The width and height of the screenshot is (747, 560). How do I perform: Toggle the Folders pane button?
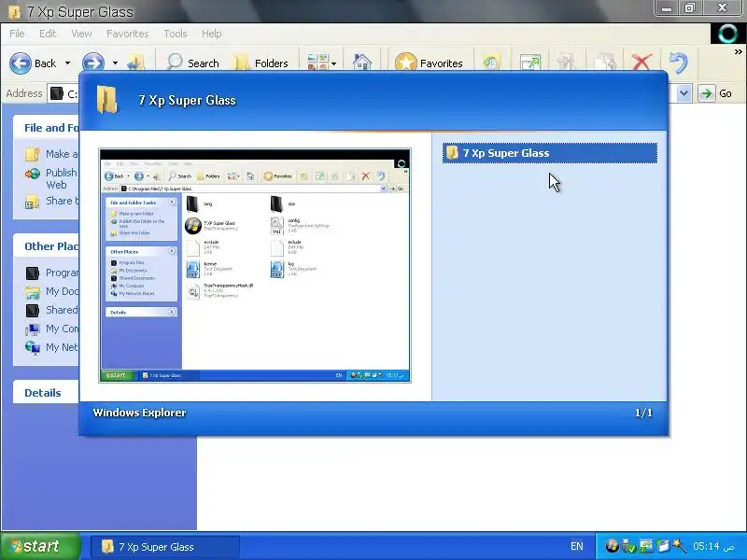click(x=261, y=63)
